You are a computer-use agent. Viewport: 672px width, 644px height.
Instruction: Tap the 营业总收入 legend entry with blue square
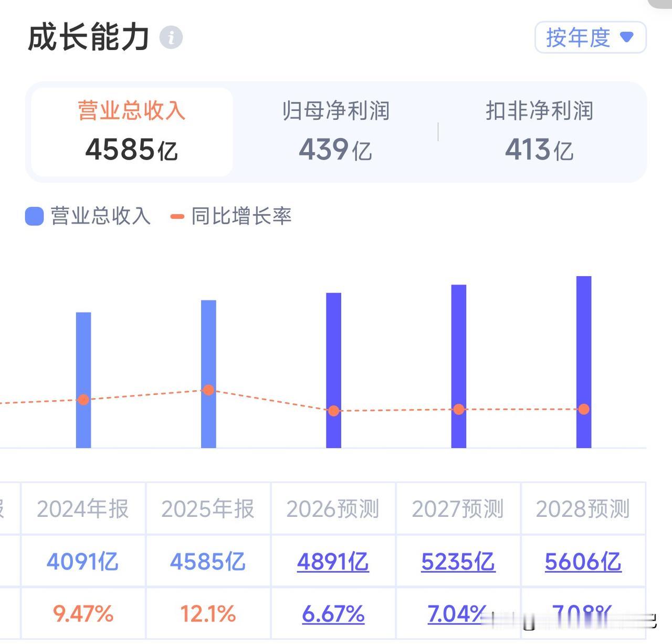88,216
